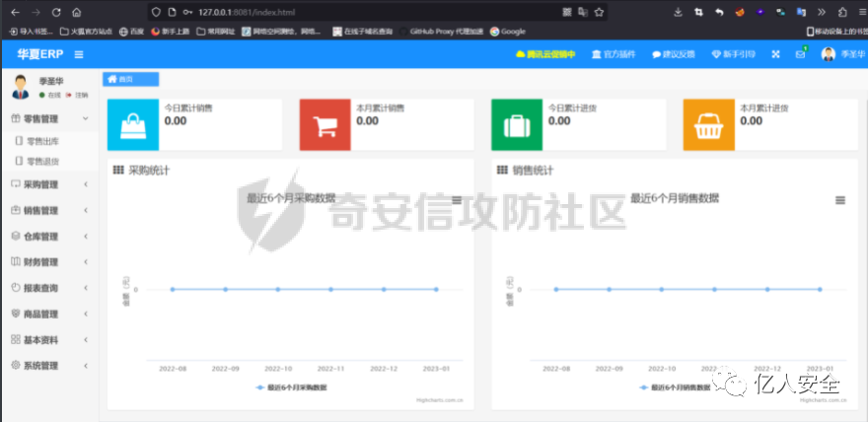868x422 pixels.
Task: Click the 基本资料 grid icon in sidebar
Action: tap(16, 339)
